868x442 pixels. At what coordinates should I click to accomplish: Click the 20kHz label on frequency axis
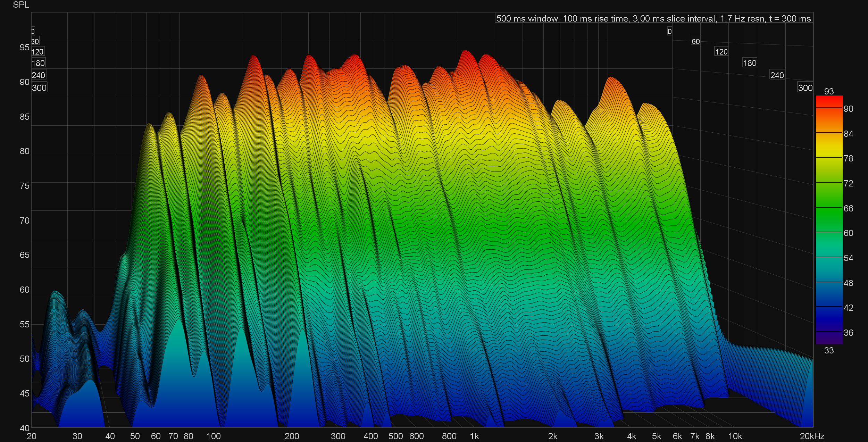coord(812,436)
